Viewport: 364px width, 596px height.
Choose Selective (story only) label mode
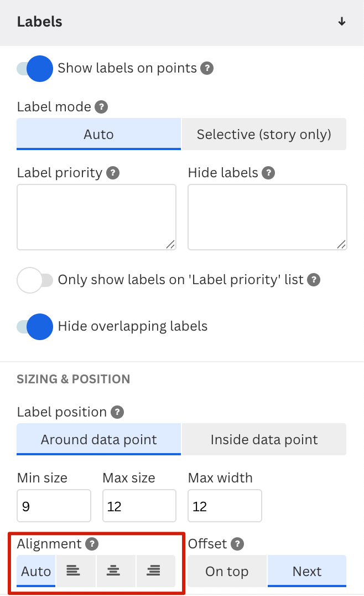[x=264, y=134]
